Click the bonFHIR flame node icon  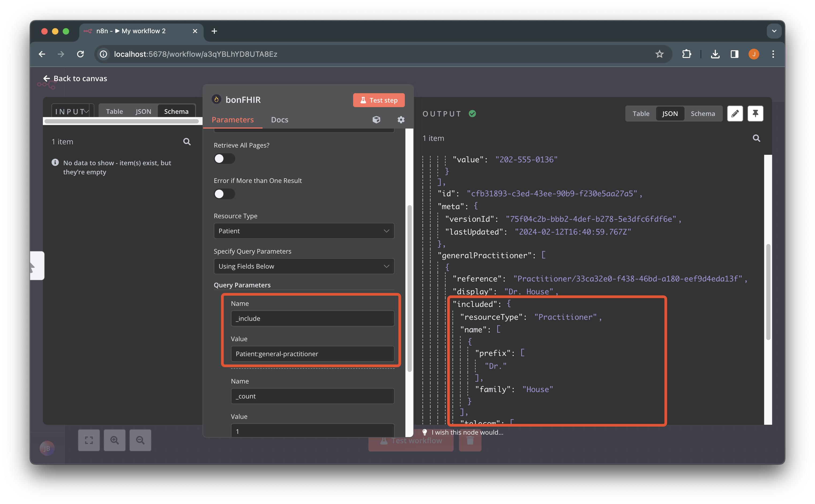click(216, 99)
